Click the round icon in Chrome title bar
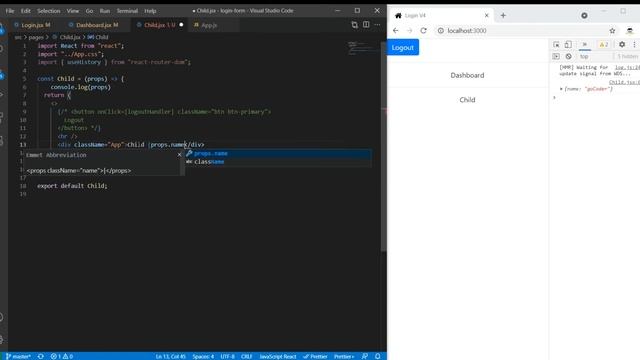640x360 pixels. tap(584, 16)
